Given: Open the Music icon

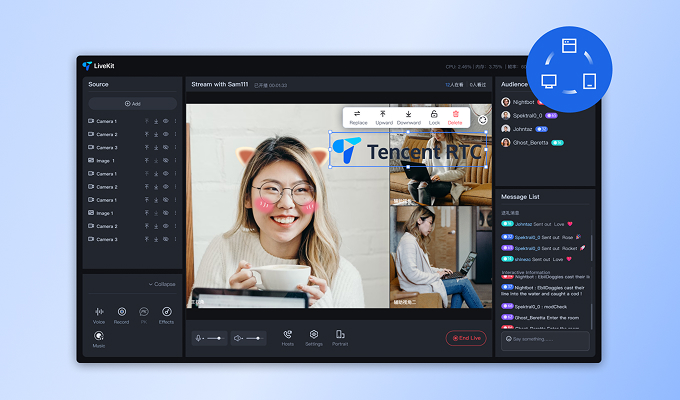Looking at the screenshot, I should point(99,336).
